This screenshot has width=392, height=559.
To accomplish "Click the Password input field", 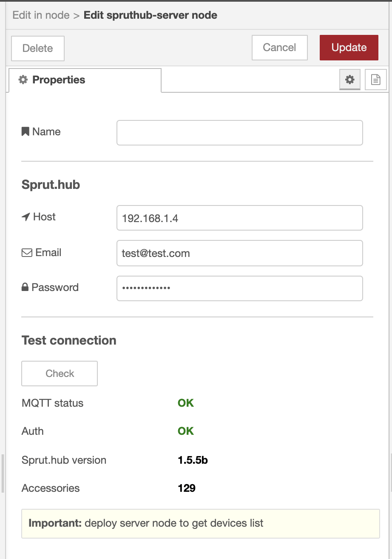I will (x=240, y=288).
